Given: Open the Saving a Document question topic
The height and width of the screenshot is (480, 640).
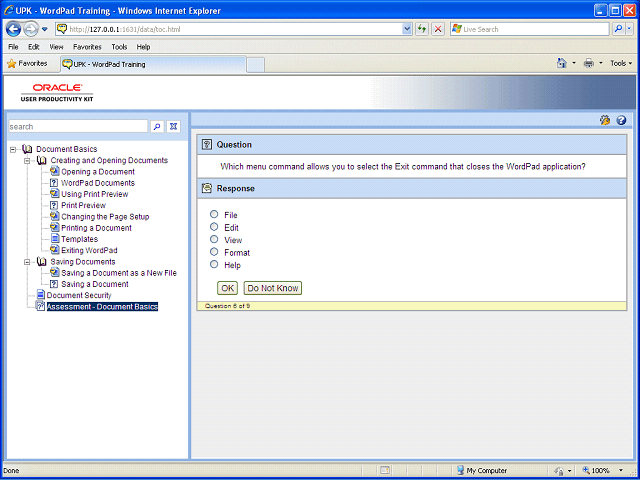Looking at the screenshot, I should click(95, 284).
